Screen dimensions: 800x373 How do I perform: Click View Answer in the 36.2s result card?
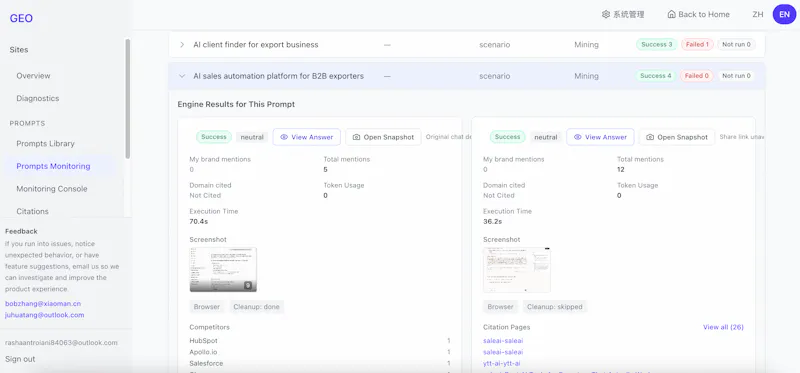pyautogui.click(x=601, y=137)
